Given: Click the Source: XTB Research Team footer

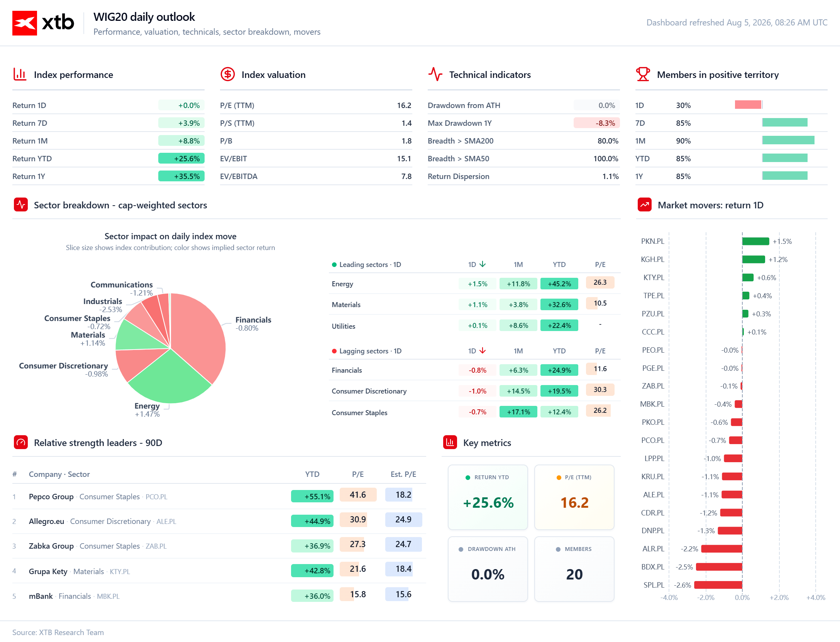Looking at the screenshot, I should pos(58,632).
